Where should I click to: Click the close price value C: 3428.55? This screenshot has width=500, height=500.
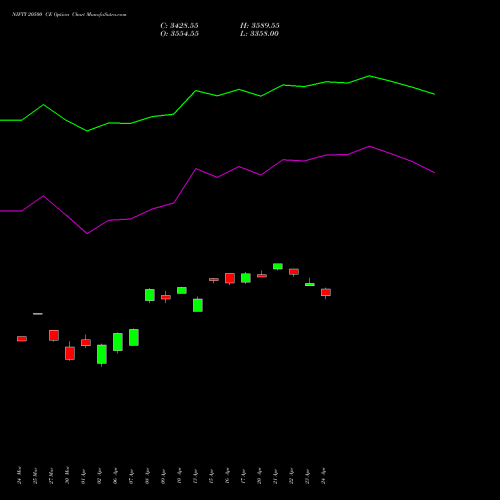[179, 26]
